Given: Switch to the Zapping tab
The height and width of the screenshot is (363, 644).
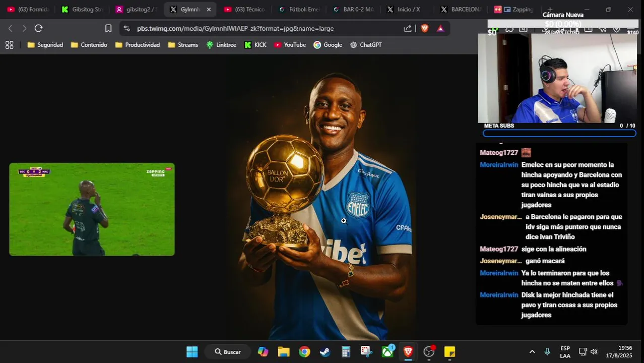Looking at the screenshot, I should [x=515, y=10].
